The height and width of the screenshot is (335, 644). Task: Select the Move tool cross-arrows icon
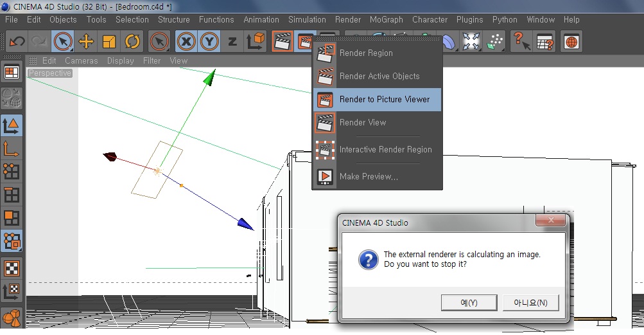(x=86, y=42)
